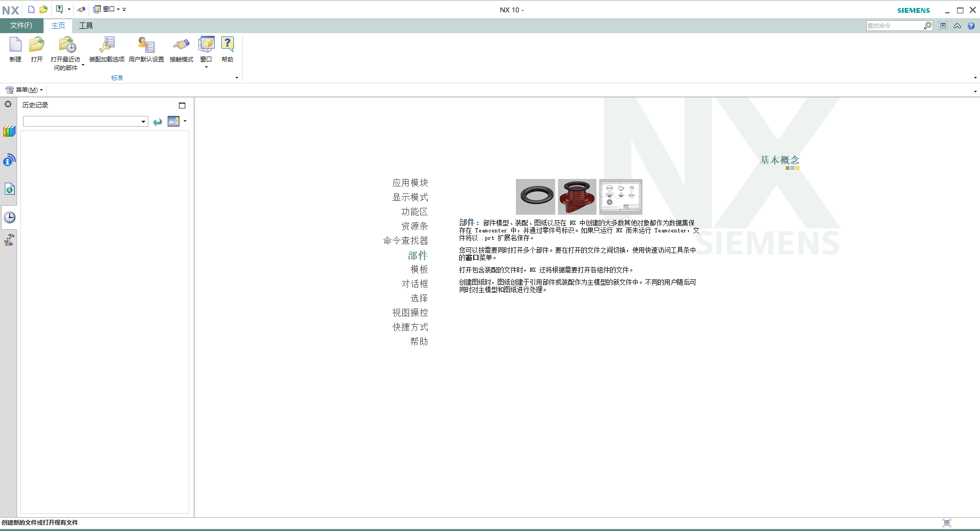Click the 应用模块 link
This screenshot has height=531, width=980.
coord(411,183)
